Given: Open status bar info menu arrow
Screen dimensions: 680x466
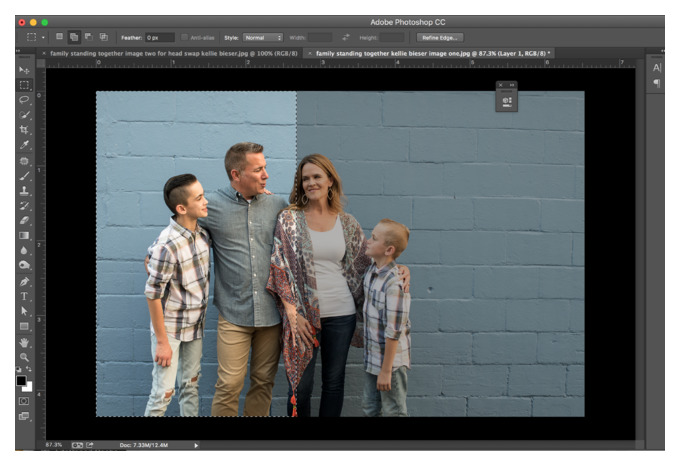Looking at the screenshot, I should tap(196, 445).
